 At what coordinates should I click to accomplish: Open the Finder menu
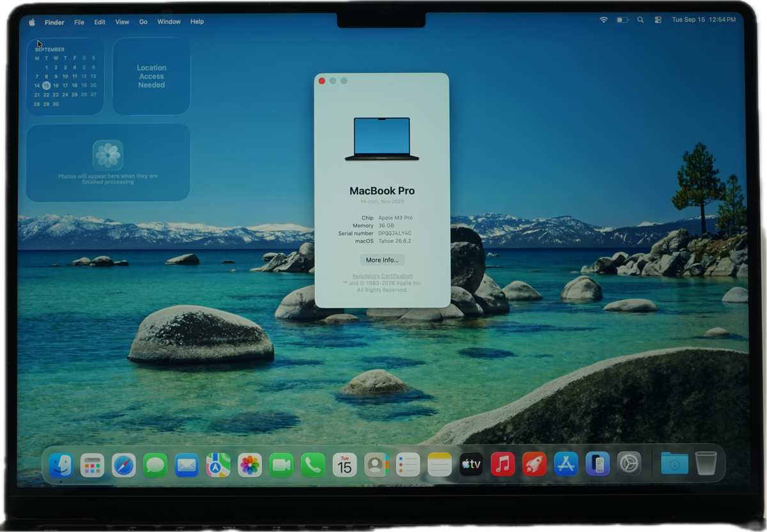[54, 22]
